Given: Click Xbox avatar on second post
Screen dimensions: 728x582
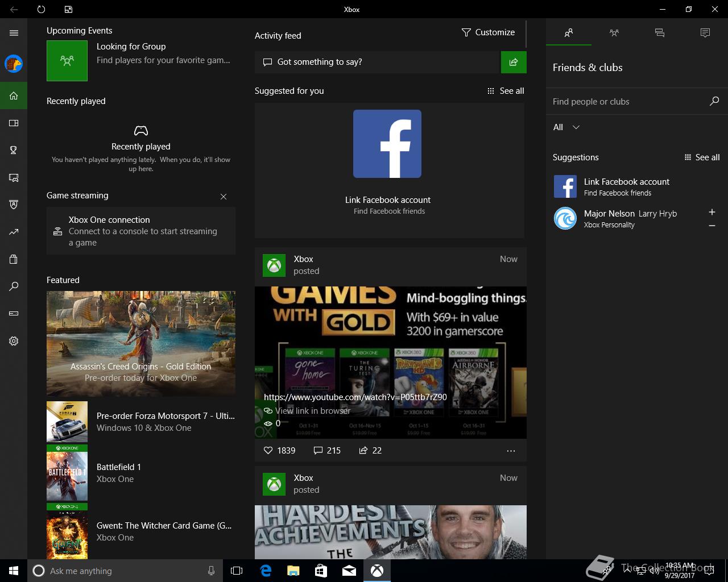Looking at the screenshot, I should click(x=274, y=484).
